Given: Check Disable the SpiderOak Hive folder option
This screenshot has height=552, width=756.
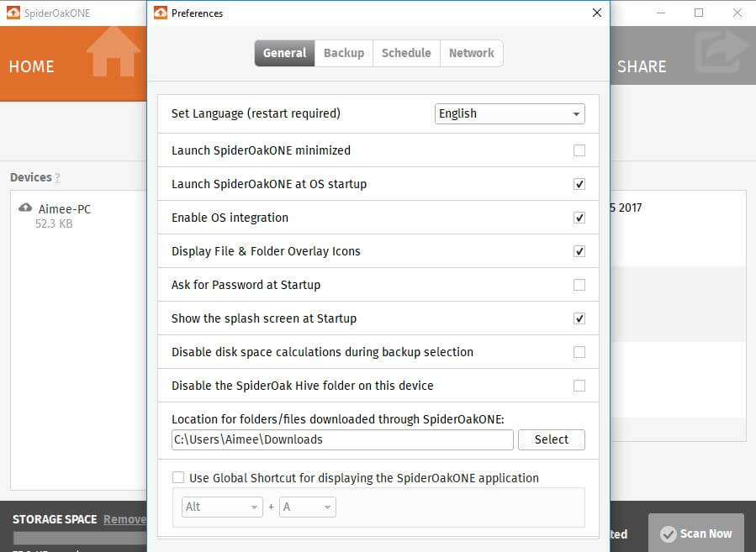Looking at the screenshot, I should (579, 386).
